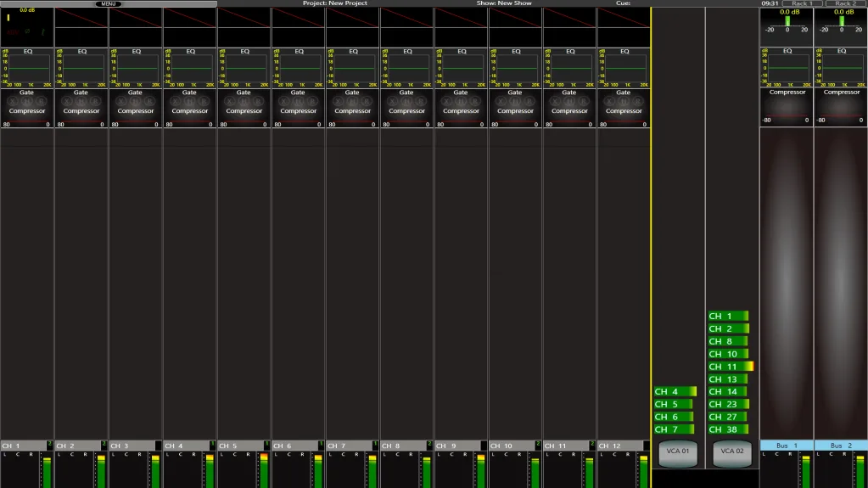
Task: Open the Bus 1 EQ graph
Action: pos(787,67)
